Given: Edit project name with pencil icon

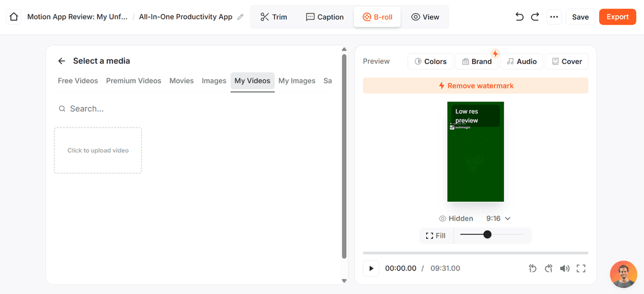Looking at the screenshot, I should coord(241,17).
